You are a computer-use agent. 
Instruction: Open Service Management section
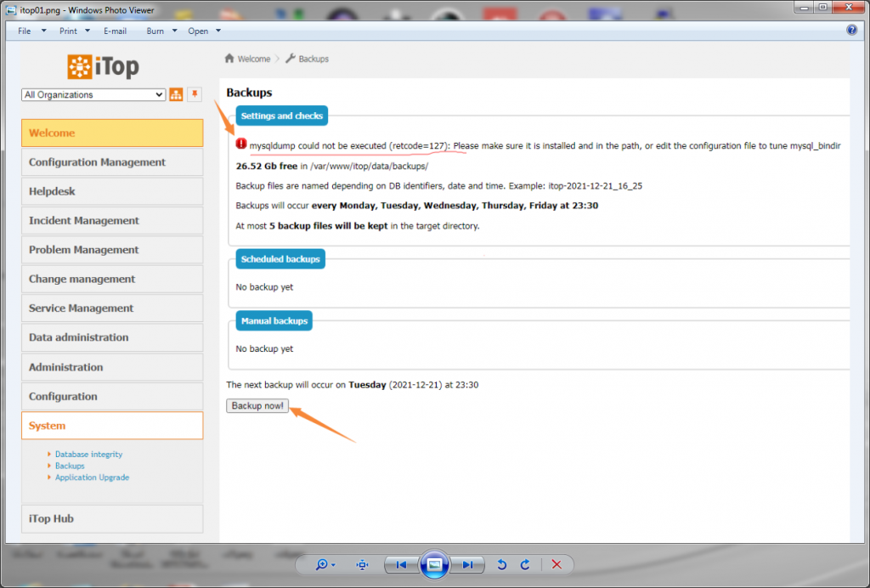pyautogui.click(x=112, y=308)
